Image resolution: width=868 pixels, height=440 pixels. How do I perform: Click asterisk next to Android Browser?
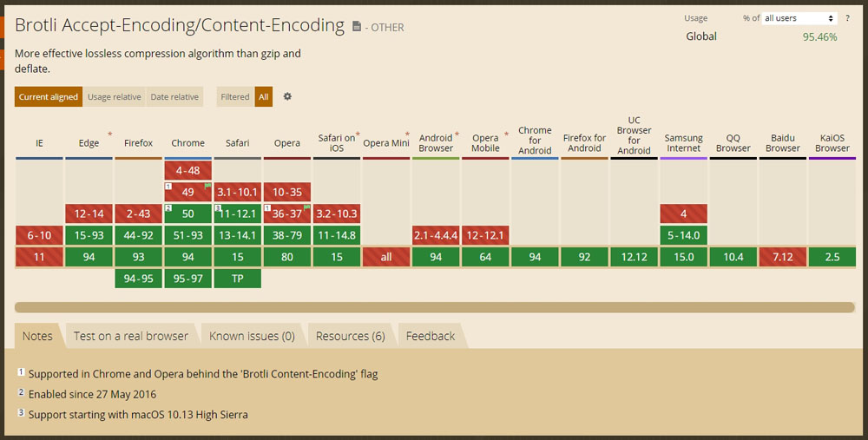point(457,135)
